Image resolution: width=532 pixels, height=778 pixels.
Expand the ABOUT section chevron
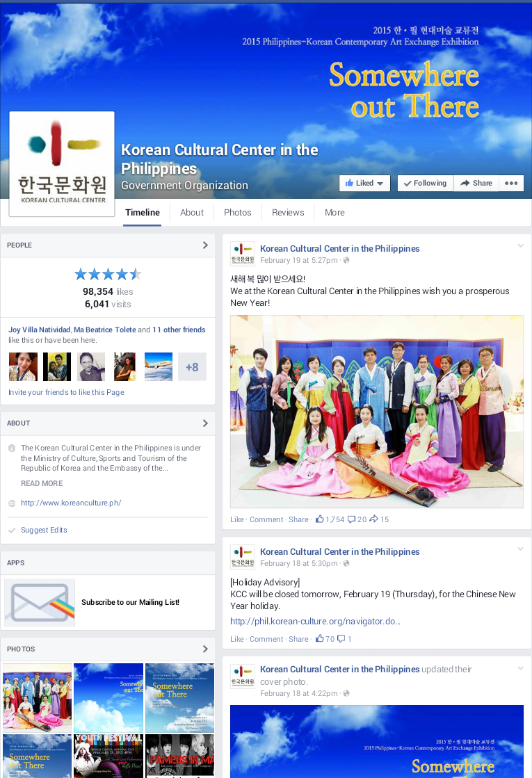pos(205,423)
